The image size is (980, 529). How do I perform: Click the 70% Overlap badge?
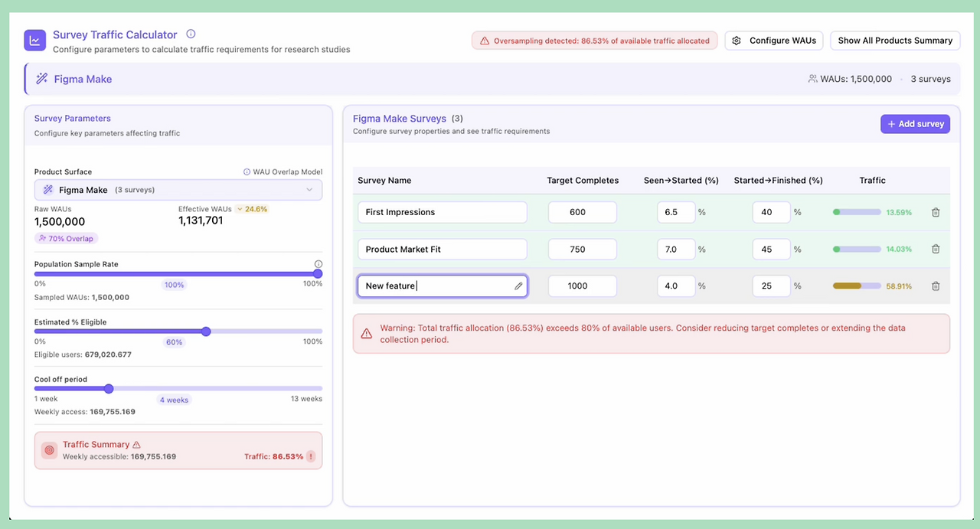(x=66, y=238)
